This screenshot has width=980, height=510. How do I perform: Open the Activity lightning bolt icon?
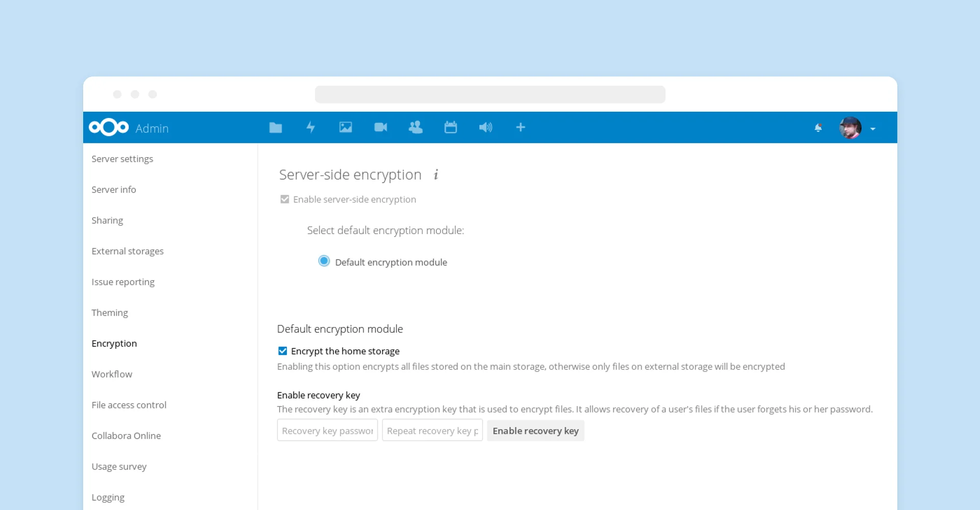[x=310, y=127]
